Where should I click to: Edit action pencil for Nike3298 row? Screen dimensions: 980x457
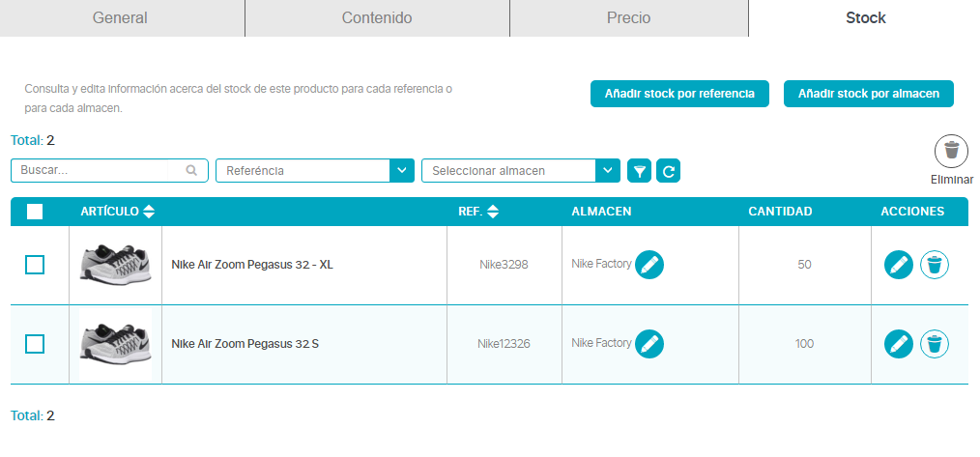click(899, 265)
